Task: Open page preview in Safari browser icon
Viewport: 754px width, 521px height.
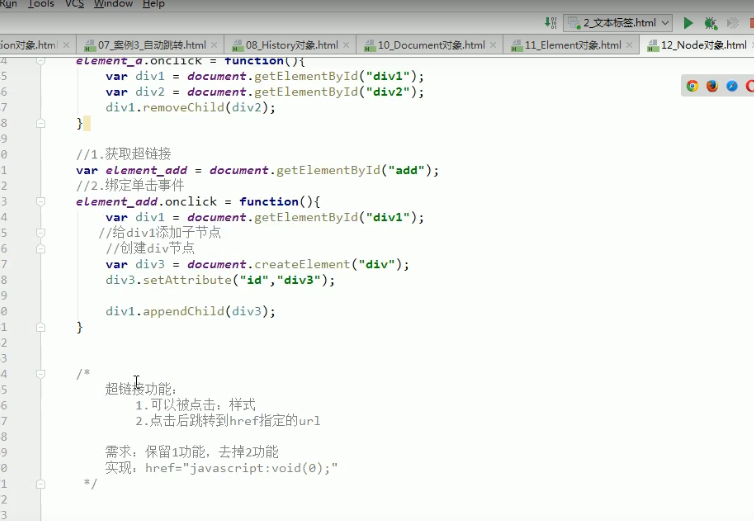Action: click(x=732, y=86)
